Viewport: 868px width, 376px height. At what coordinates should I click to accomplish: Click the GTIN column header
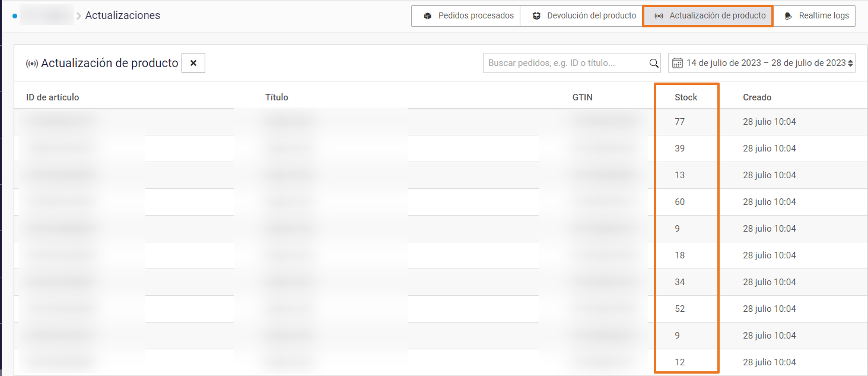582,97
